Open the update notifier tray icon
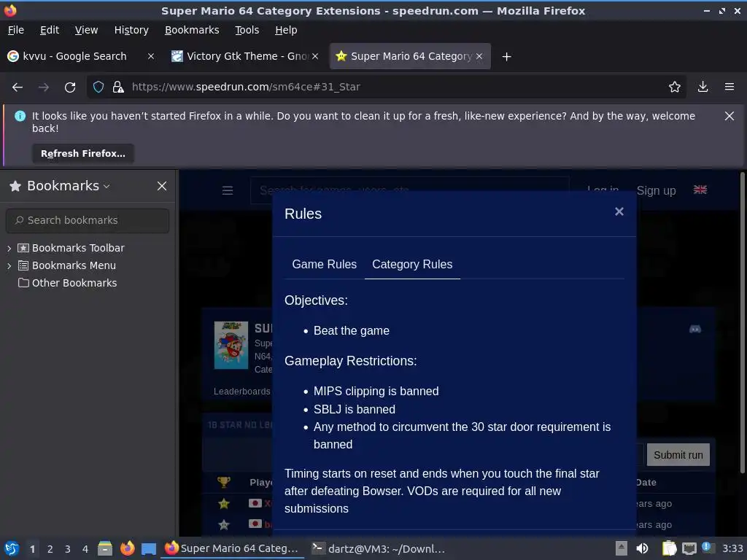Image resolution: width=747 pixels, height=560 pixels. (x=707, y=548)
